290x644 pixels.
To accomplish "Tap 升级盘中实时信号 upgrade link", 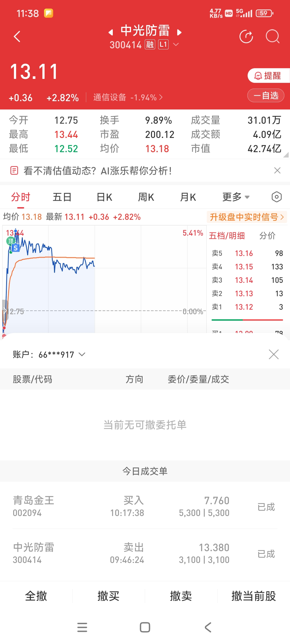I will click(247, 217).
